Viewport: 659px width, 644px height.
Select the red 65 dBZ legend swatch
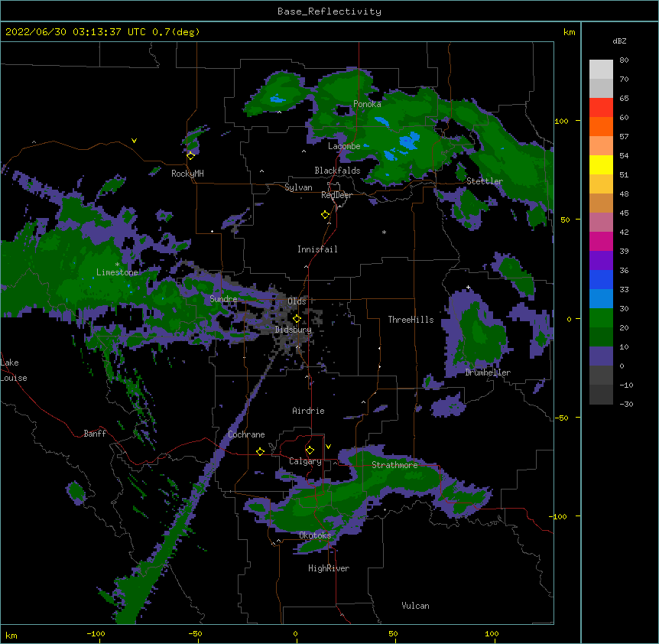coord(601,108)
